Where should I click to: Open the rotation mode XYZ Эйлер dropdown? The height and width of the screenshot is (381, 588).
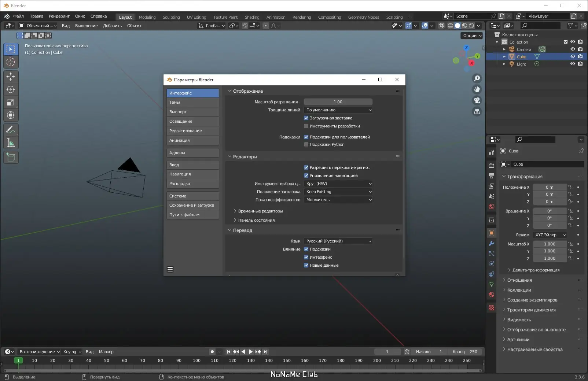pyautogui.click(x=550, y=235)
